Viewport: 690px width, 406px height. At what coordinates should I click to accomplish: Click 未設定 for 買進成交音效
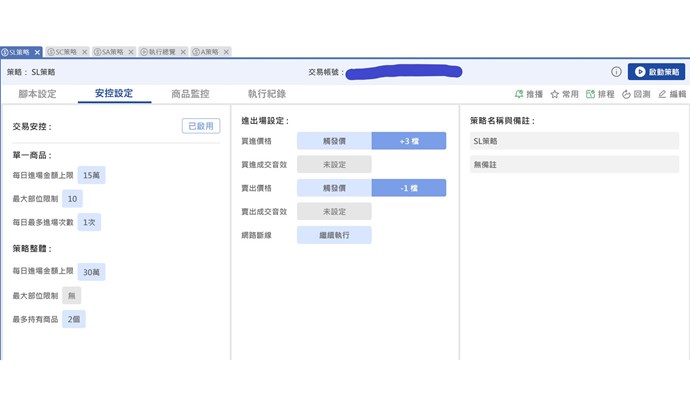(x=334, y=164)
